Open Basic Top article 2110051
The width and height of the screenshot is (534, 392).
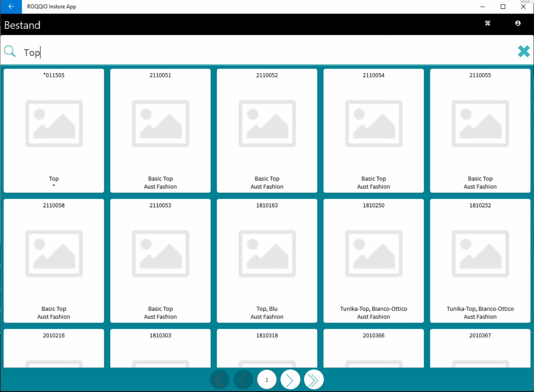click(x=160, y=130)
